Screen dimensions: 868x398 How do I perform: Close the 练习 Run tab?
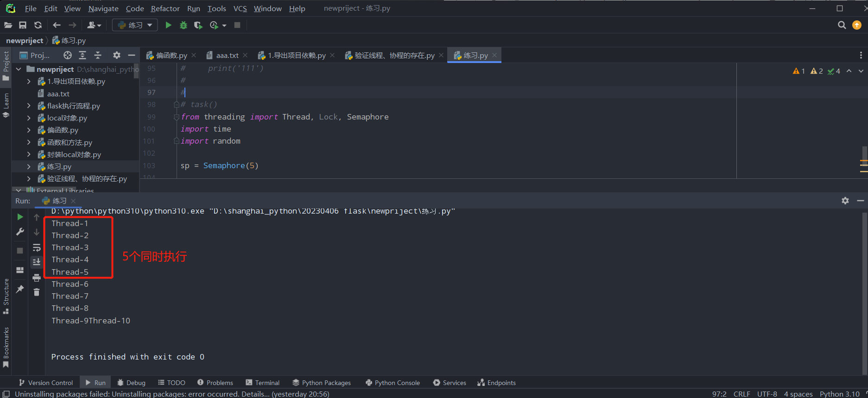(73, 201)
